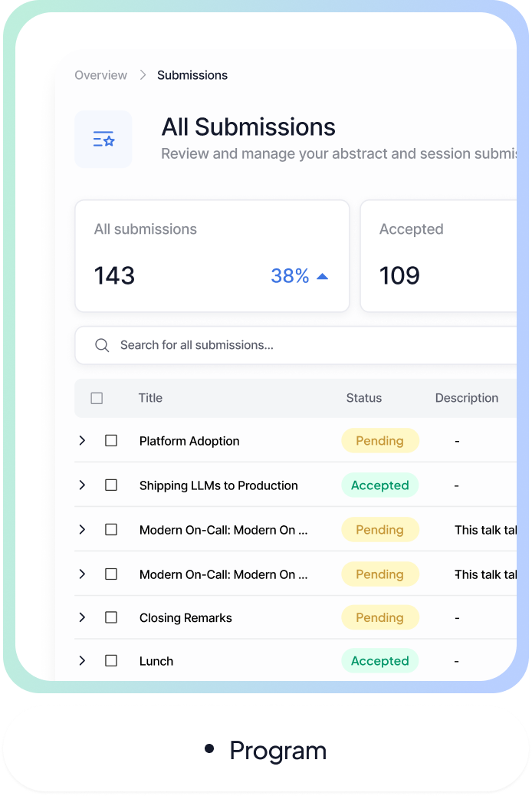532x796 pixels.
Task: Click the Accepted badge for Shipping LLMs
Action: click(380, 485)
